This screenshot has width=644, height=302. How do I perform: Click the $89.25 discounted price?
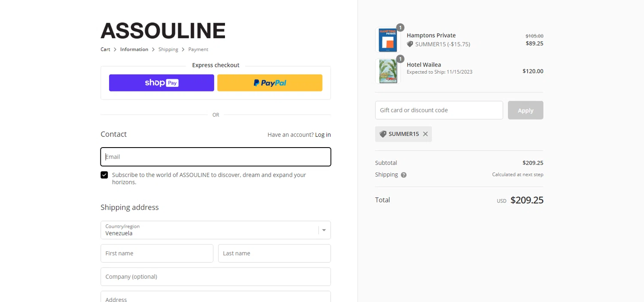coord(535,43)
